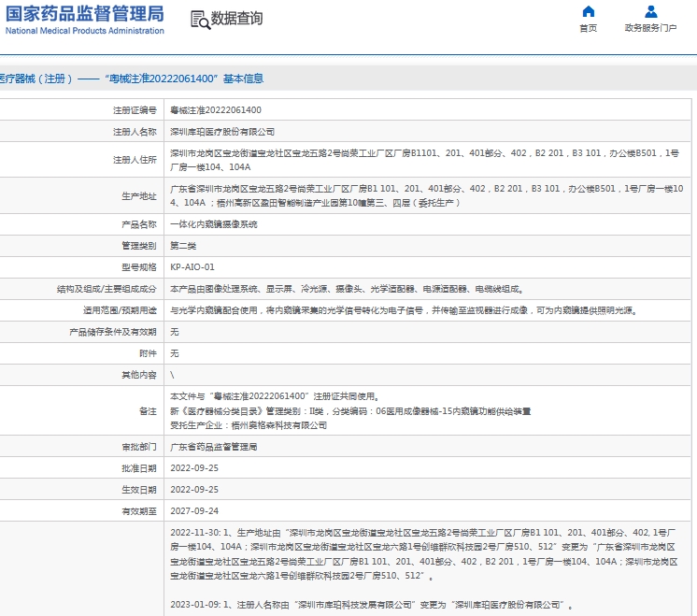Click the 附件 row label
The image size is (697, 616).
[148, 353]
